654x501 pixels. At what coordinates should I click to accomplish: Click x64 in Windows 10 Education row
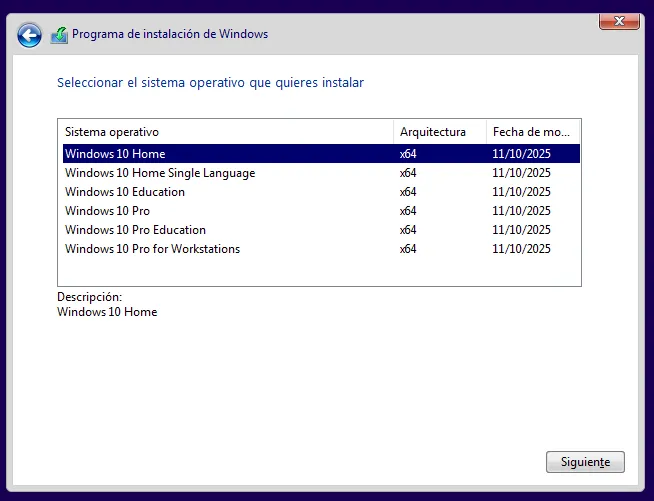click(408, 192)
